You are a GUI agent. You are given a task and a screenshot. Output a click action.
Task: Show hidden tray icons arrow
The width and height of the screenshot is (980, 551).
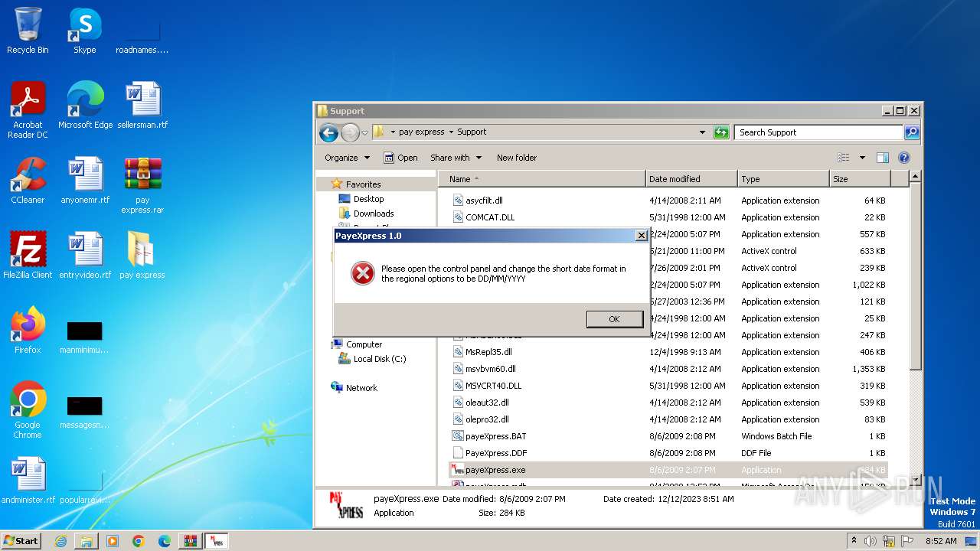click(854, 540)
